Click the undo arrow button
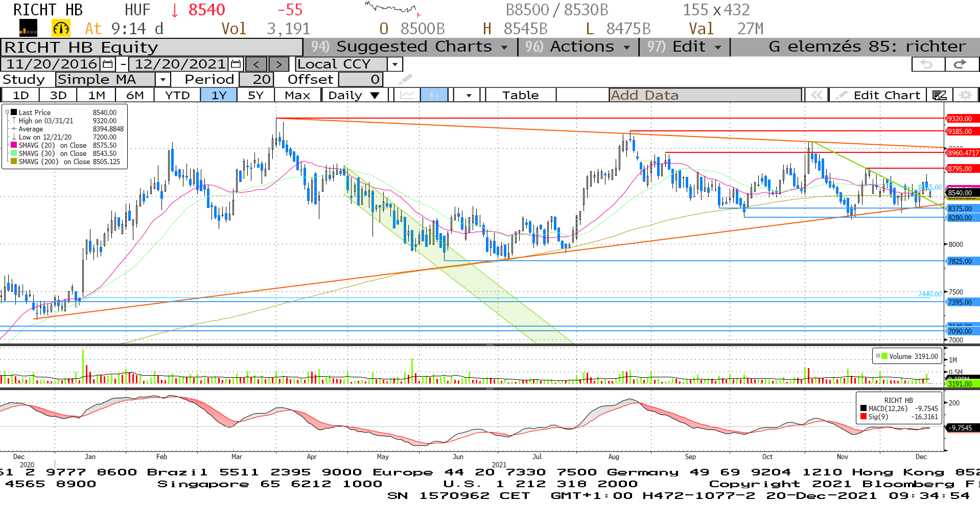The width and height of the screenshot is (980, 524). (928, 64)
